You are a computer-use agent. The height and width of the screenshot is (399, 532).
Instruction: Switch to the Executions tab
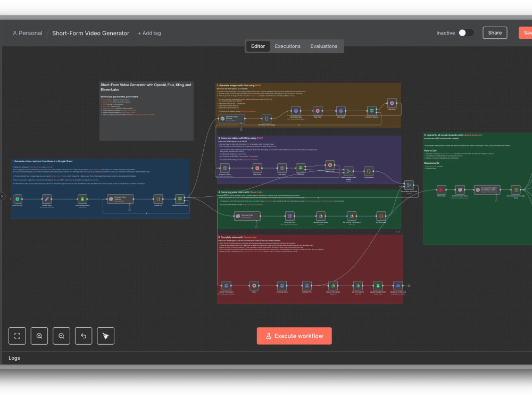pos(287,46)
